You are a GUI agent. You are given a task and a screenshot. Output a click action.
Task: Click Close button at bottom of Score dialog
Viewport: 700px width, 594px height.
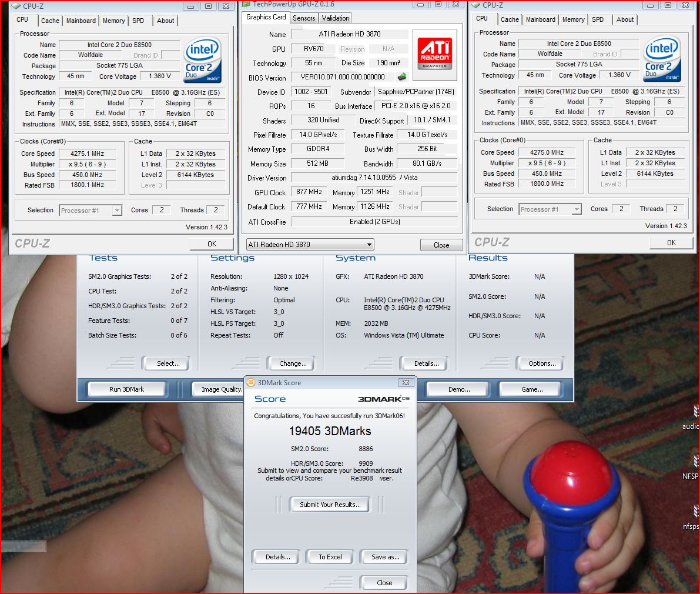tap(384, 583)
